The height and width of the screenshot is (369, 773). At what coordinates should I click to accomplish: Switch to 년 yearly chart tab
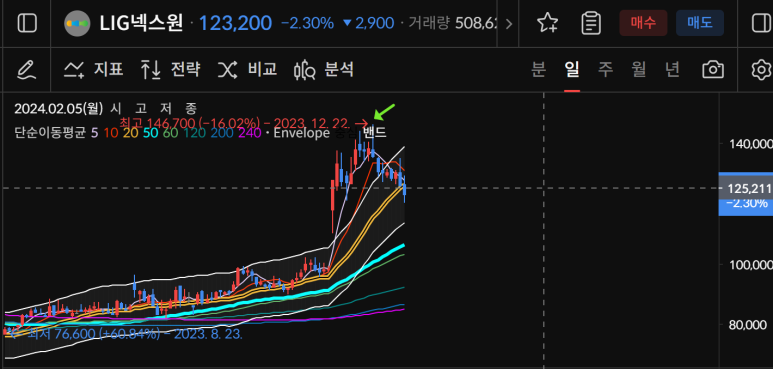672,70
